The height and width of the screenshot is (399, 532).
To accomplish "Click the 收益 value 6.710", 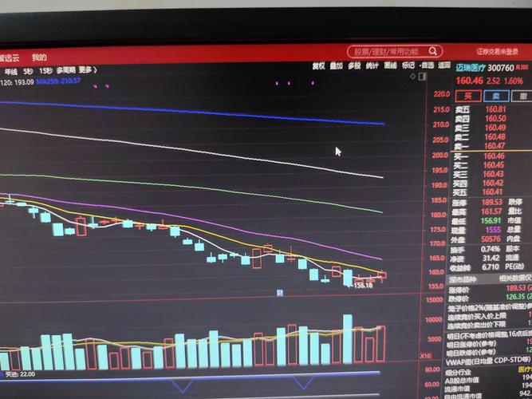I will pos(491,267).
